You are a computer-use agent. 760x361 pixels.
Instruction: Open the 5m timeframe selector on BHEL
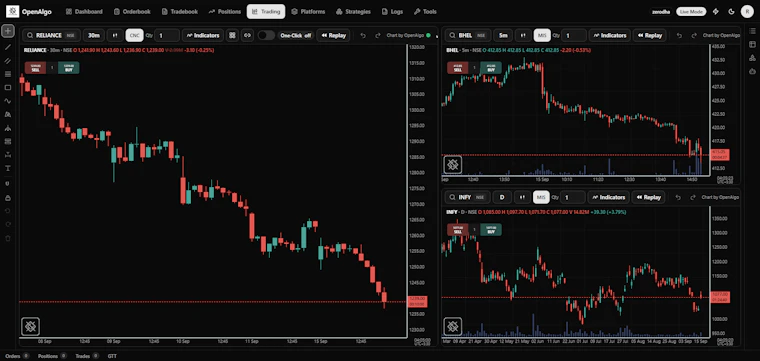(x=503, y=35)
